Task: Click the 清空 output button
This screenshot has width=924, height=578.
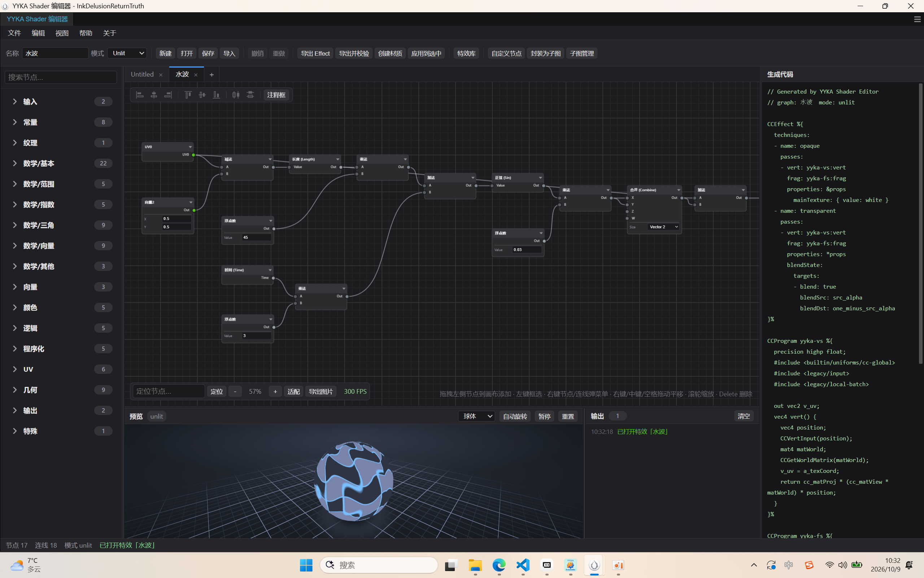Action: (744, 416)
